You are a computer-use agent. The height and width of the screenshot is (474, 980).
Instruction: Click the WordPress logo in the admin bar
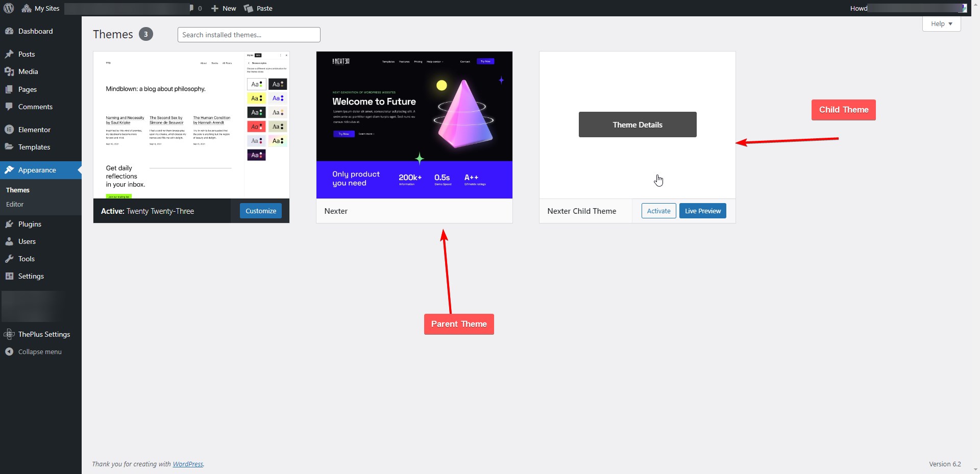(8, 8)
